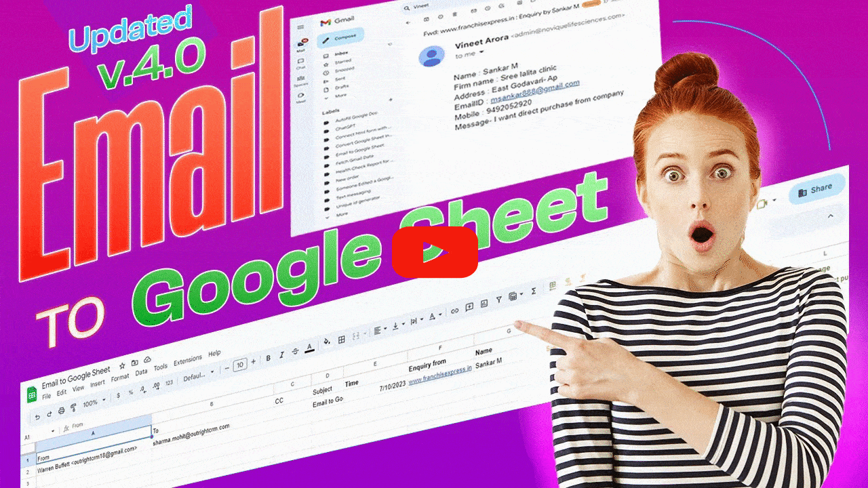Click Redo in the Sheets toolbar
This screenshot has width=868, height=488.
coord(50,414)
